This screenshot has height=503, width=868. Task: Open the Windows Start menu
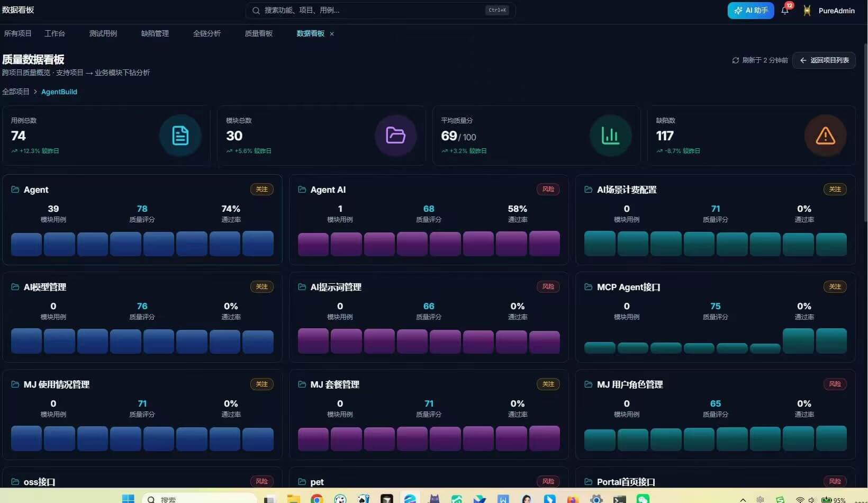pyautogui.click(x=128, y=499)
